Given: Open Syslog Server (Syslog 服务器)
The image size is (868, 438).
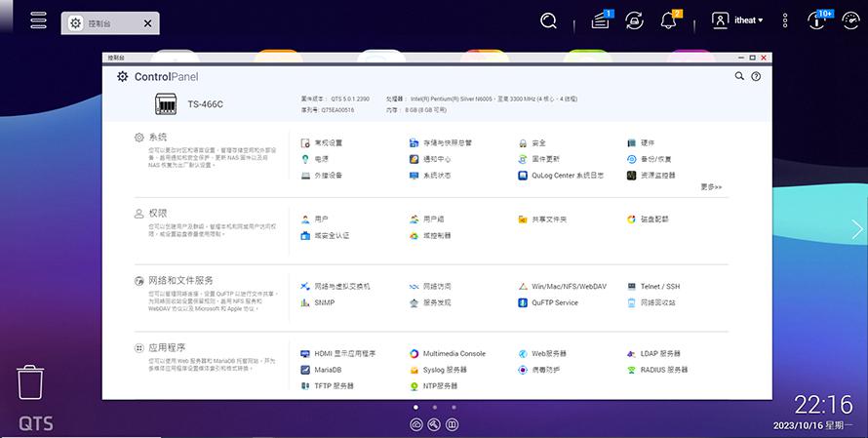Looking at the screenshot, I should [x=439, y=370].
